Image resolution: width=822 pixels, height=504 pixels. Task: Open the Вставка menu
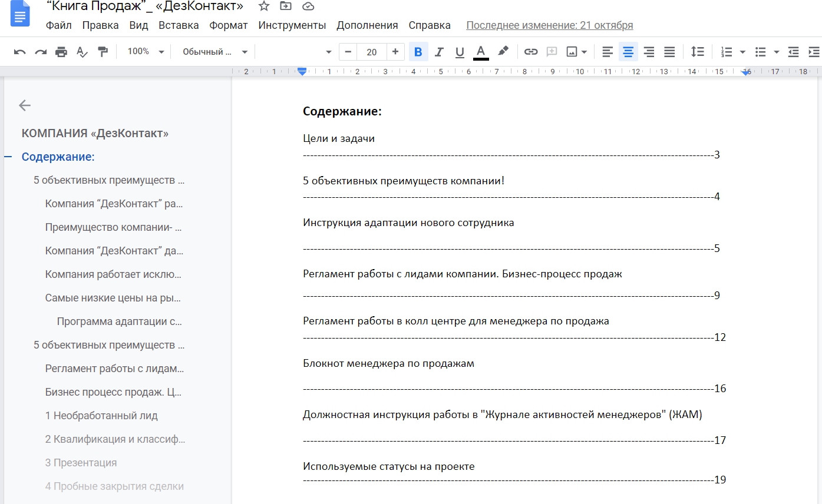tap(179, 25)
